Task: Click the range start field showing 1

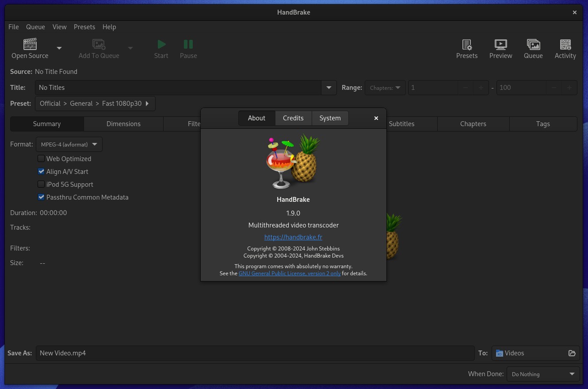Action: pos(432,88)
